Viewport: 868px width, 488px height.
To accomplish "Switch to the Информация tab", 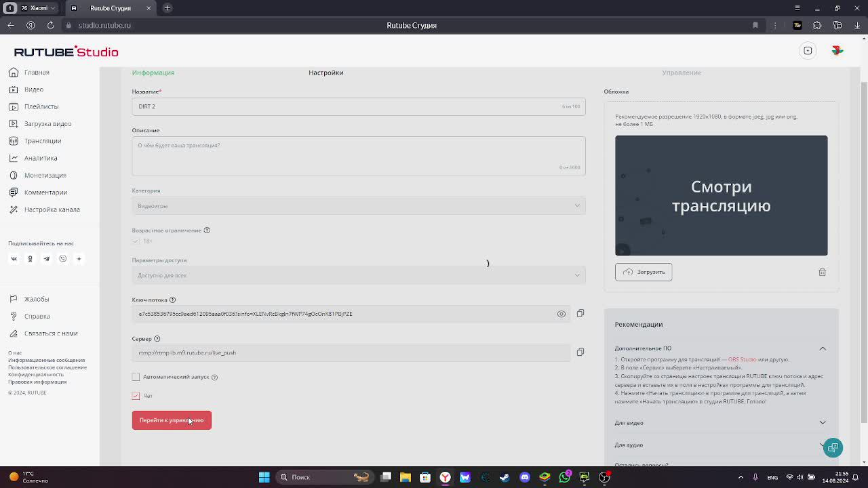I will (153, 73).
